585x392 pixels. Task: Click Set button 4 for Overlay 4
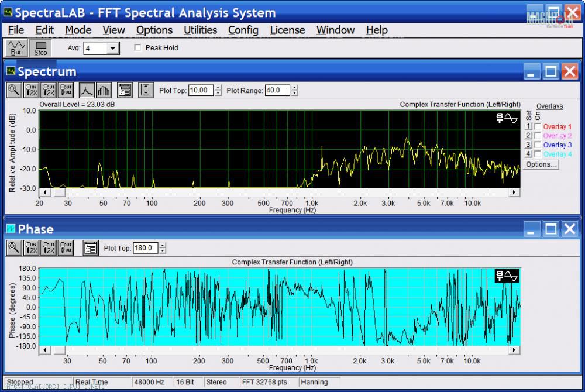tap(528, 154)
